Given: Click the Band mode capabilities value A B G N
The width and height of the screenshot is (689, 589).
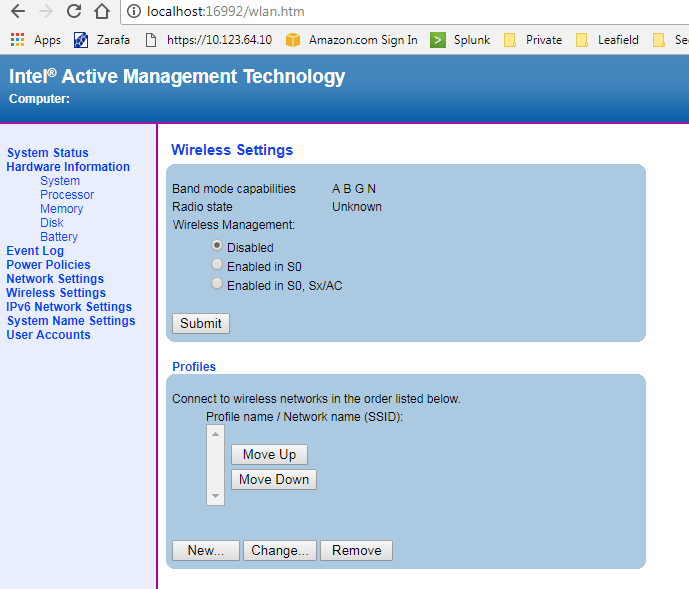Looking at the screenshot, I should click(x=354, y=189).
